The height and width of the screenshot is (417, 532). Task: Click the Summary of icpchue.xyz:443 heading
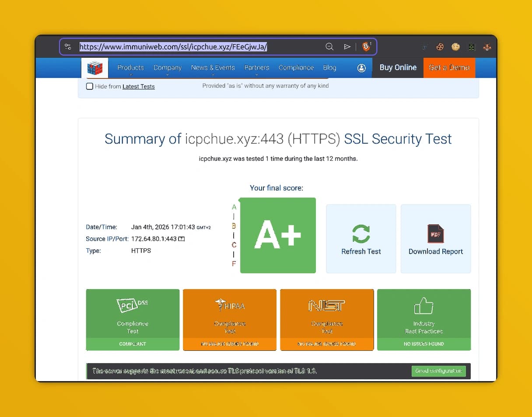click(x=278, y=139)
